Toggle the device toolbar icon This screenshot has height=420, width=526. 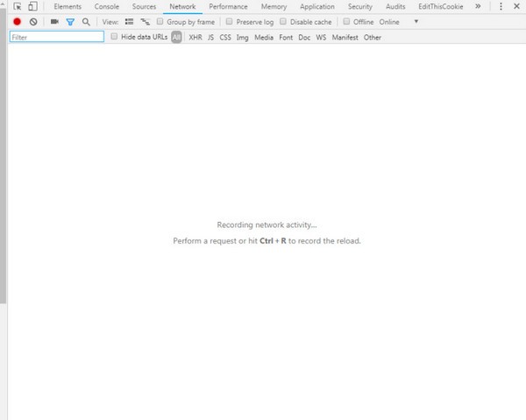32,6
